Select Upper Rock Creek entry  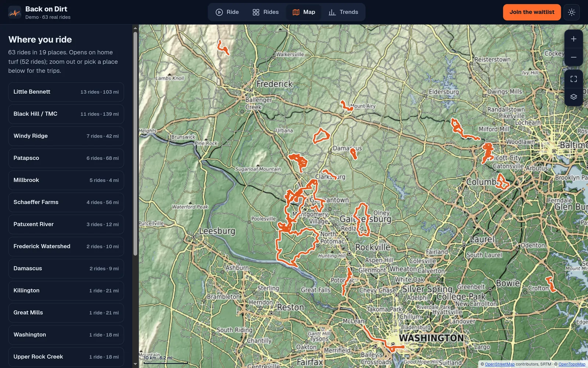(x=66, y=357)
